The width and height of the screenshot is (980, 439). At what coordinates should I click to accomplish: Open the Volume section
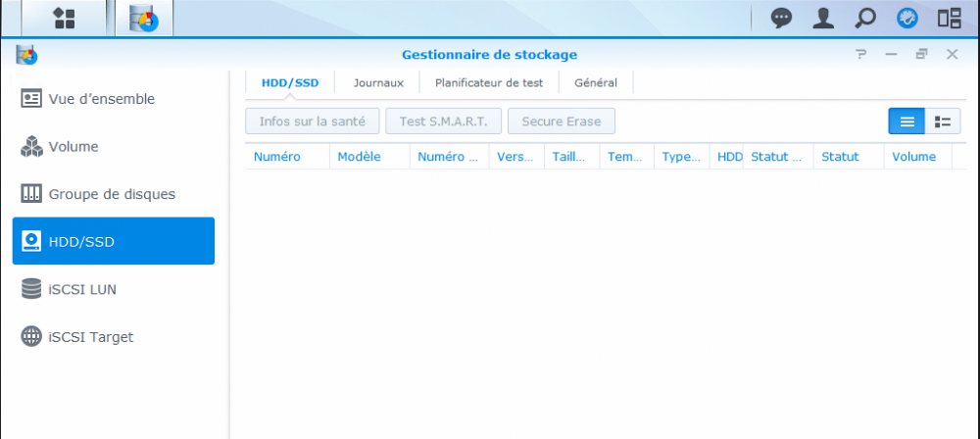coord(113,146)
